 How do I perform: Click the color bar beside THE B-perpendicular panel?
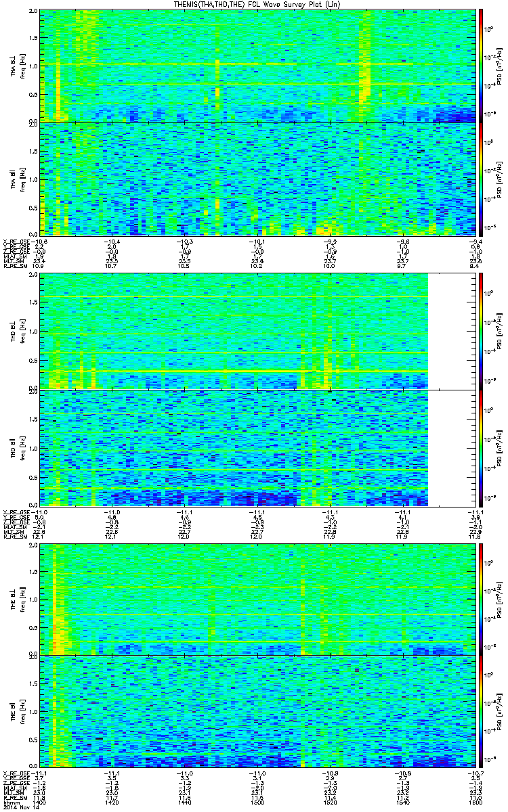pyautogui.click(x=481, y=599)
